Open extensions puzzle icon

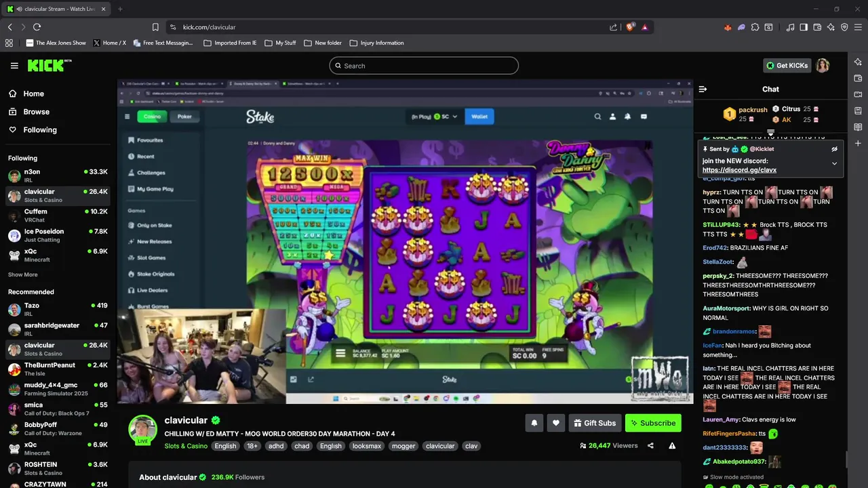click(755, 27)
